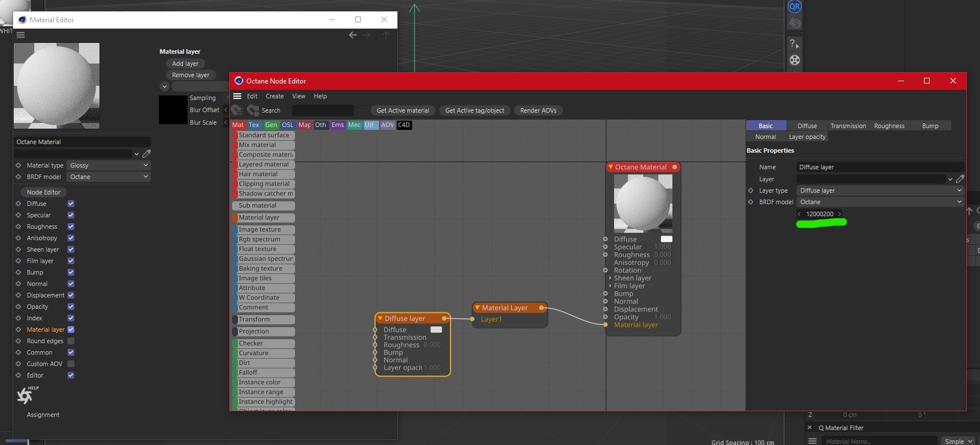Collapse the Octane Material node

pos(611,167)
